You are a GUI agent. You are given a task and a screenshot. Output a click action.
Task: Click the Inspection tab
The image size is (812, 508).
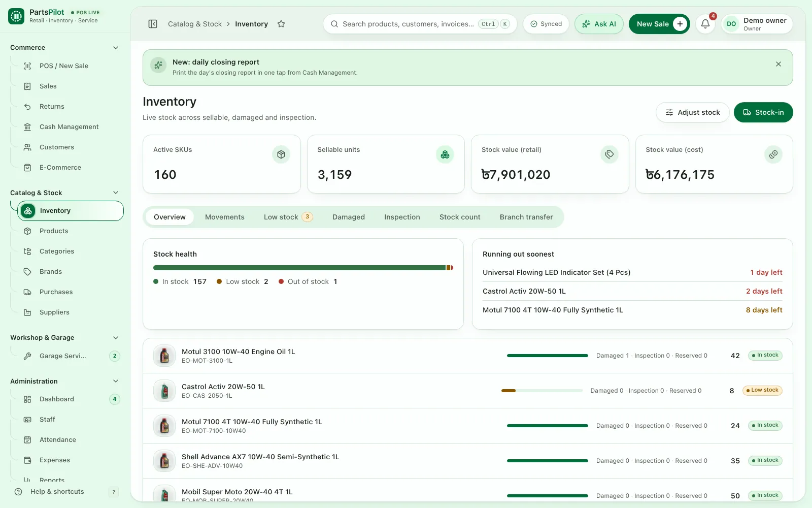(402, 217)
